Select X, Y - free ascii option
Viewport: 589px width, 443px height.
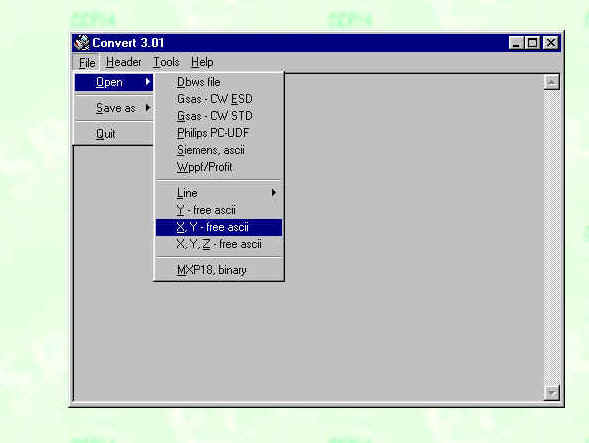pos(219,227)
